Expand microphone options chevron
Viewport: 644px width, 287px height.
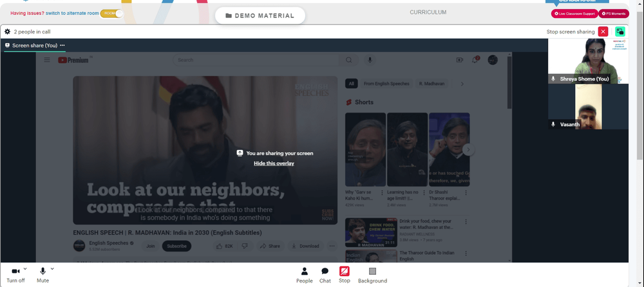52,268
